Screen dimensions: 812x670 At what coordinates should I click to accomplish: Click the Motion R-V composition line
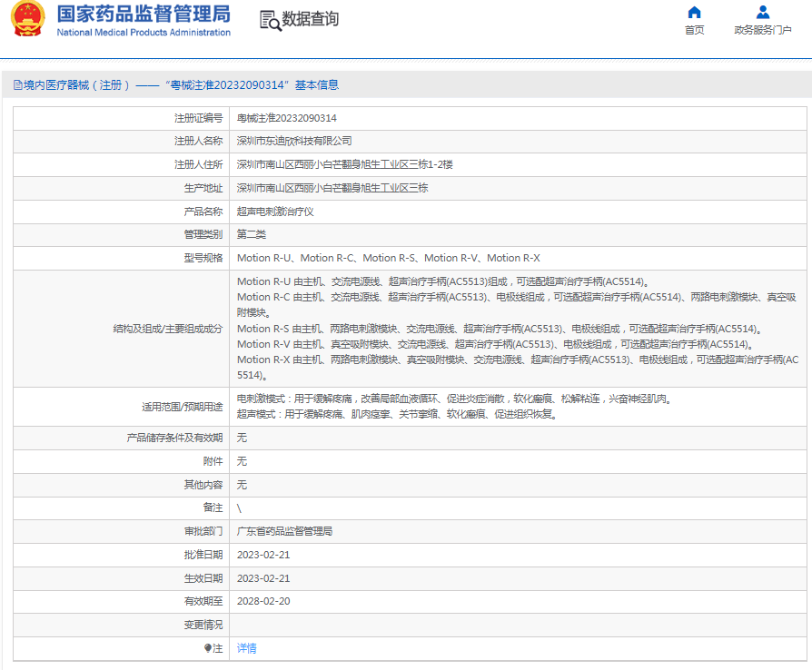pos(496,344)
